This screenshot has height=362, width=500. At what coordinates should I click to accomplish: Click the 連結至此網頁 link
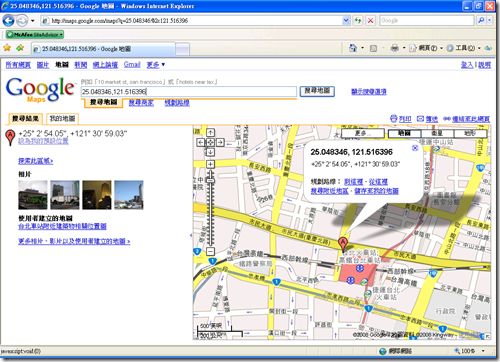(467, 119)
